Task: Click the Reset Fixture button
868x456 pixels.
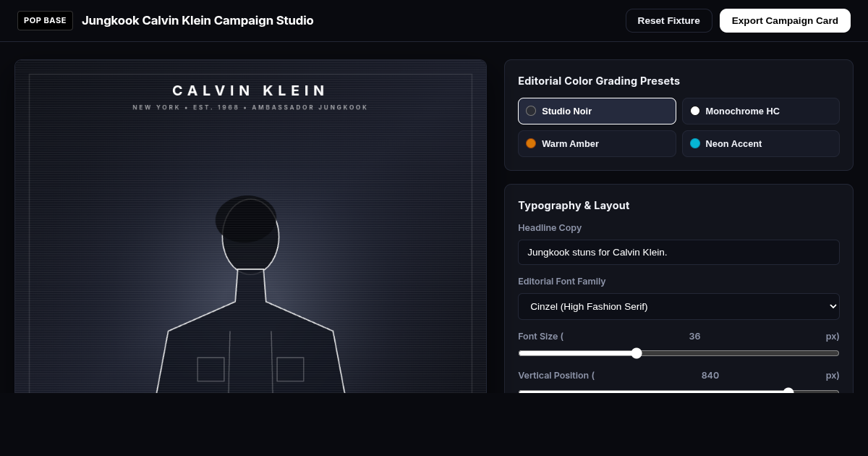Action: point(668,20)
